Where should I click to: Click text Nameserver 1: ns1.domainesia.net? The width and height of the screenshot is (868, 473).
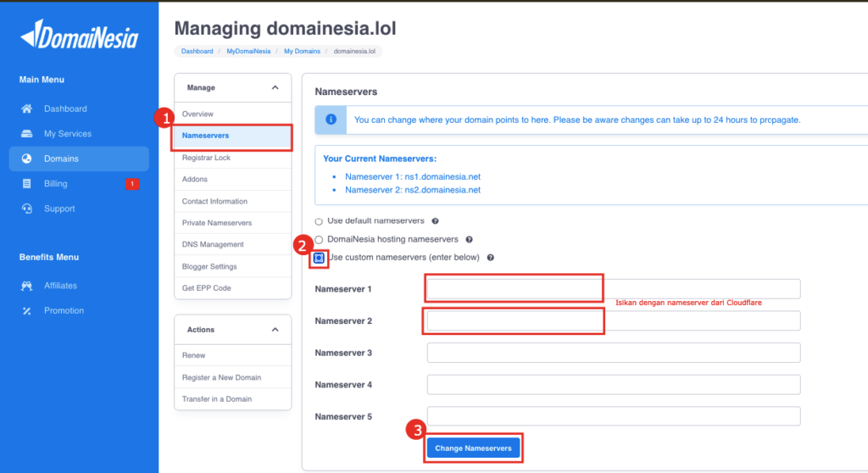point(413,176)
